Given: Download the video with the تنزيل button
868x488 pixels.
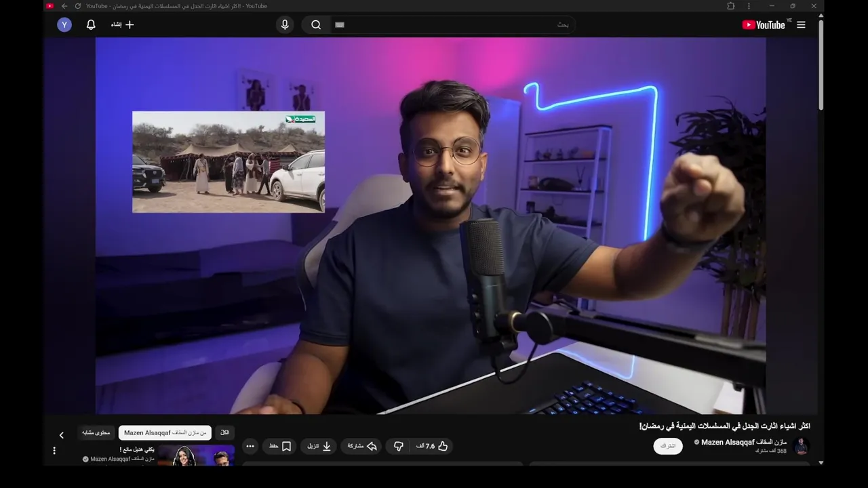Looking at the screenshot, I should 319,446.
